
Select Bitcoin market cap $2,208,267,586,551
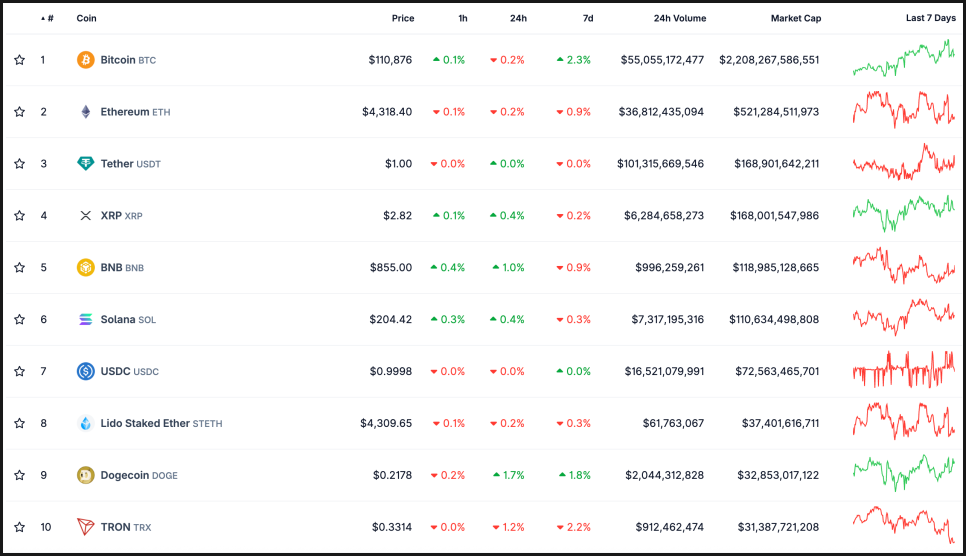[769, 60]
